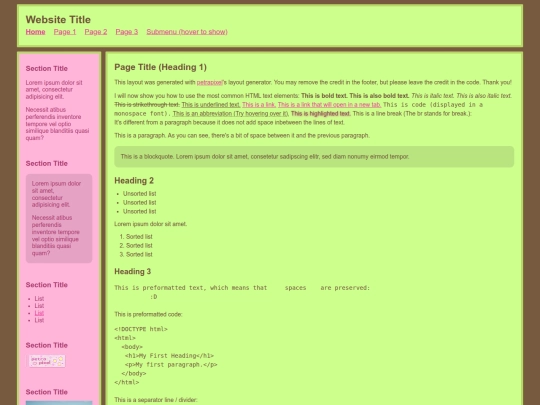Click the underlined List link in sidebar
This screenshot has height=405, width=540.
pyautogui.click(x=39, y=313)
